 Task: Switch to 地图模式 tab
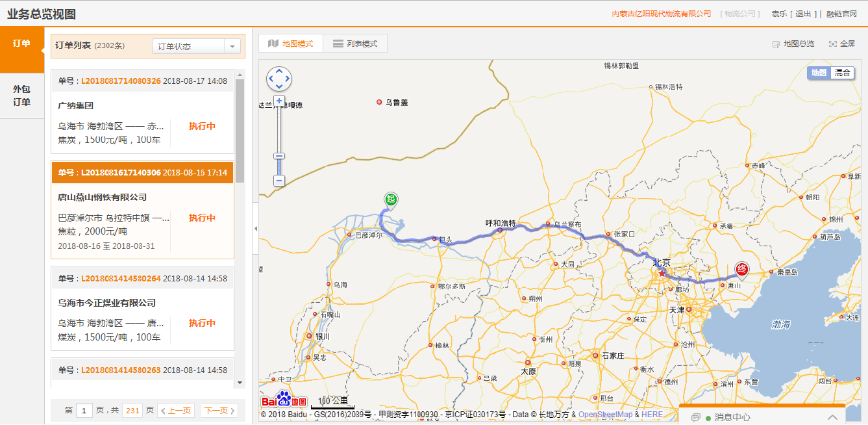291,44
